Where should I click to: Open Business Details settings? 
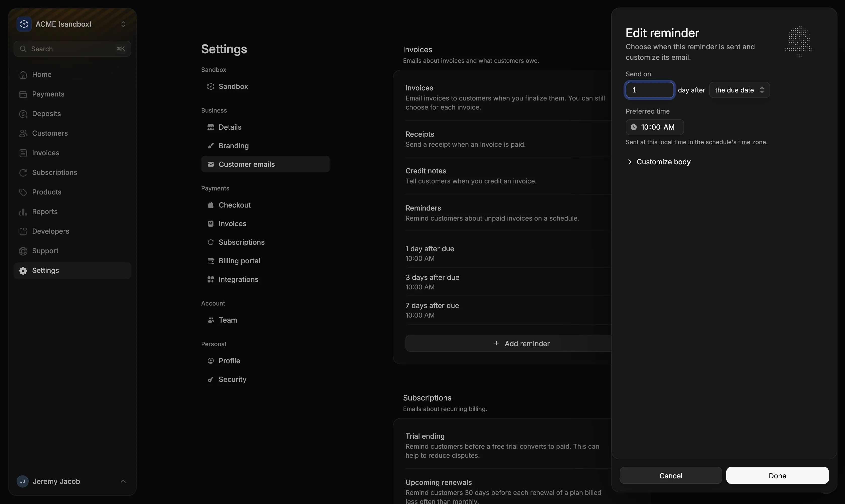coord(265,127)
